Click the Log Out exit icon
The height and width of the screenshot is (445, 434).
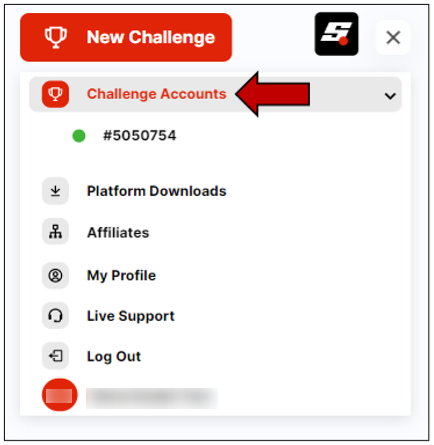point(55,356)
